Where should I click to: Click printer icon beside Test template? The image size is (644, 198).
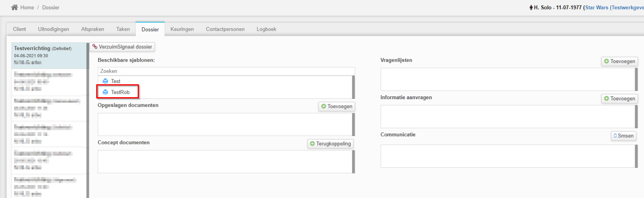click(105, 81)
